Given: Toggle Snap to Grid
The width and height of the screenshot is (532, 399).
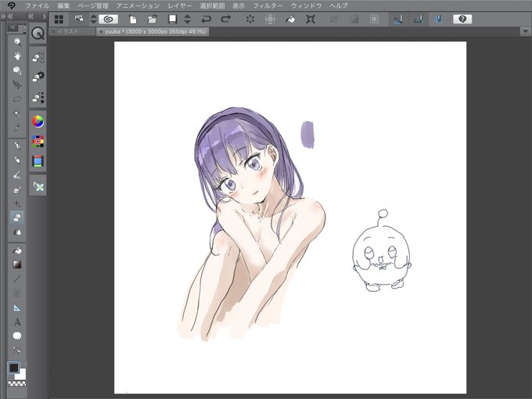Looking at the screenshot, I should click(438, 20).
